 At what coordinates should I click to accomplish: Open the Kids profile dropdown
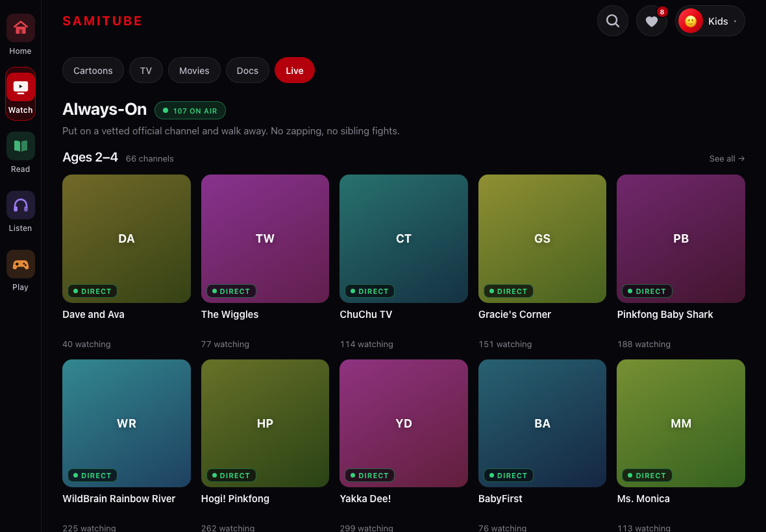pyautogui.click(x=710, y=21)
